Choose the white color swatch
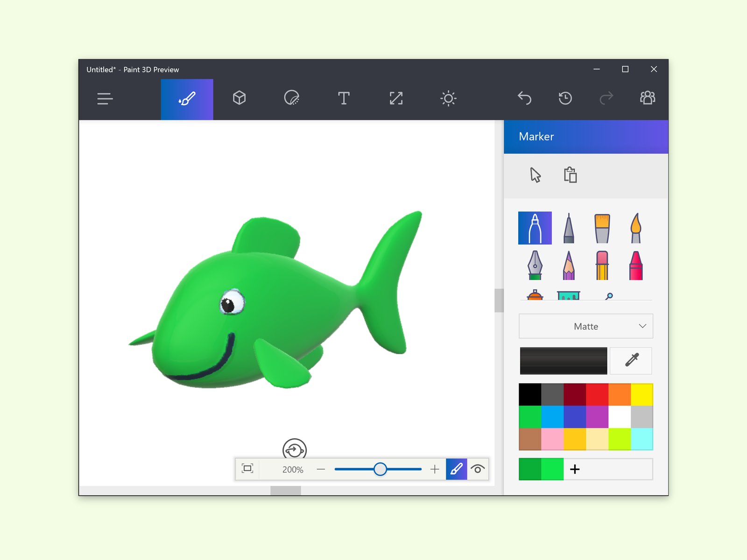747x560 pixels. [620, 417]
